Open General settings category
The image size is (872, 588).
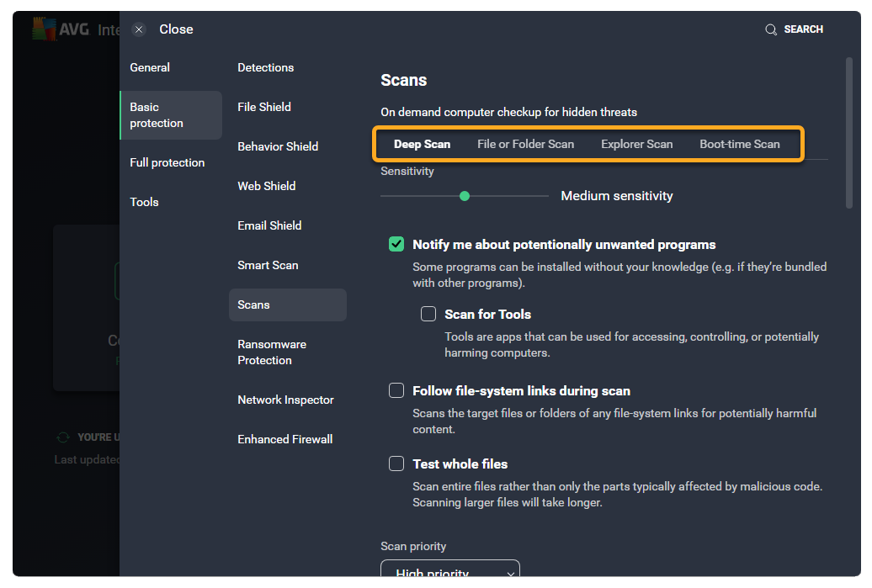[150, 67]
